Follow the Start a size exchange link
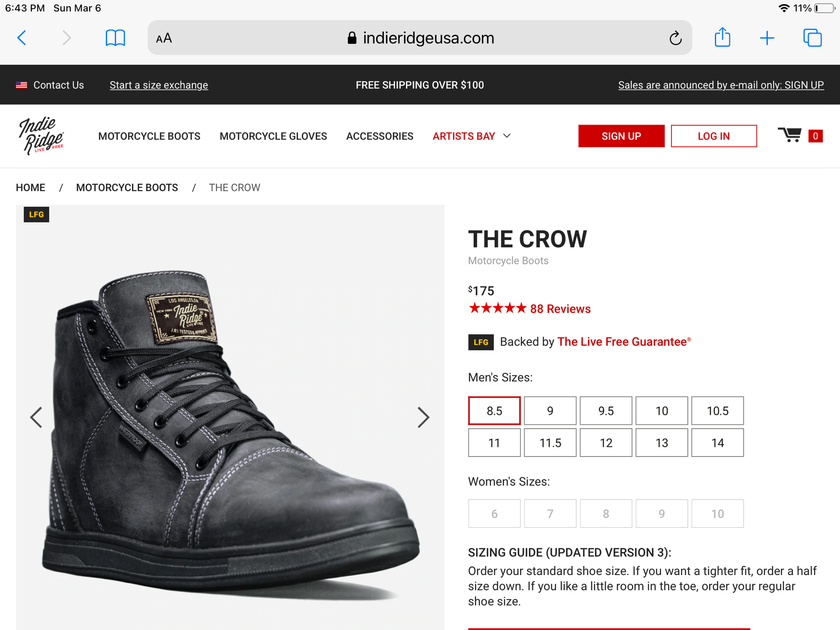Image resolution: width=840 pixels, height=630 pixels. pyautogui.click(x=159, y=85)
